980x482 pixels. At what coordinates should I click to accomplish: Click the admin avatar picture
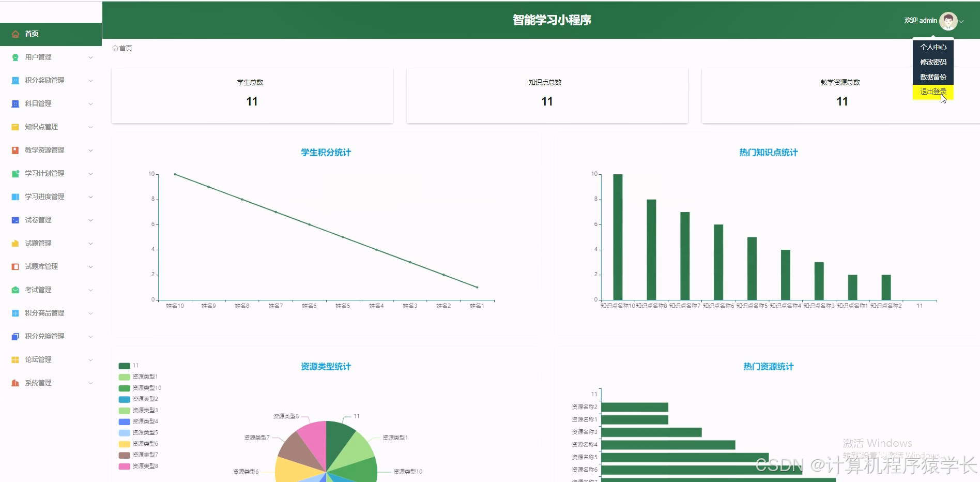click(948, 21)
